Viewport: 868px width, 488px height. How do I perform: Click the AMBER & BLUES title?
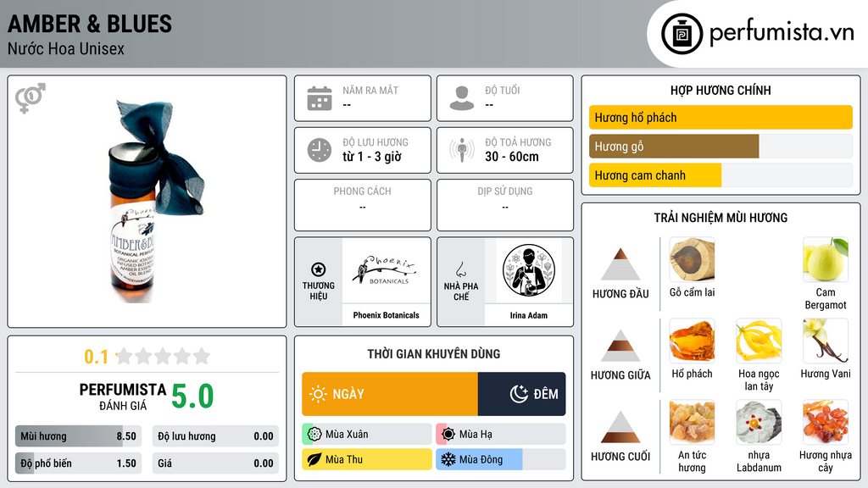pyautogui.click(x=90, y=24)
